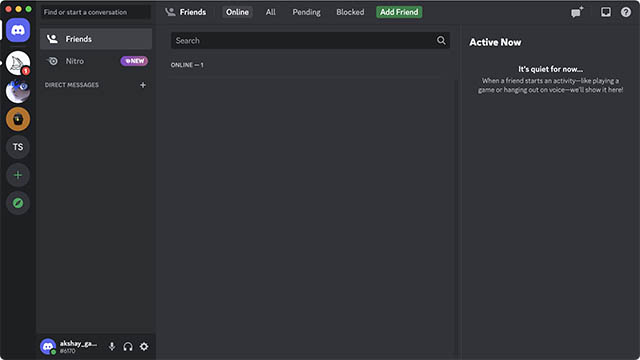Screen dimensions: 640x360
Task: Open the Nitro page
Action: 96,61
